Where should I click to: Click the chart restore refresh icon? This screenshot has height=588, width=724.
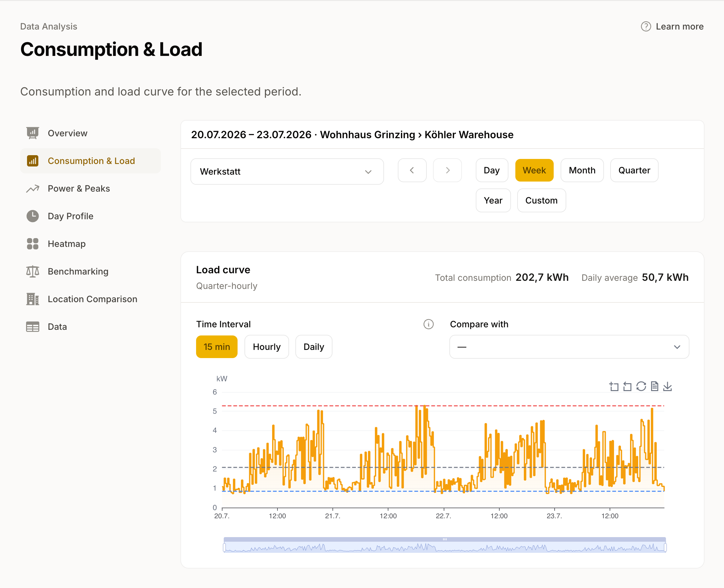(x=641, y=386)
